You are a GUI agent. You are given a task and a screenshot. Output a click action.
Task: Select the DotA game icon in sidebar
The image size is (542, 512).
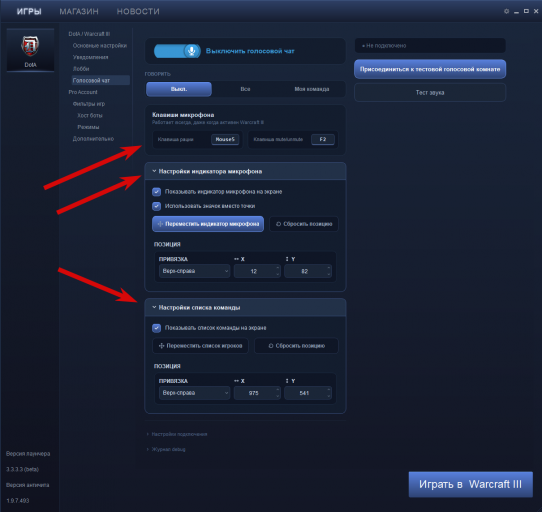coord(30,50)
